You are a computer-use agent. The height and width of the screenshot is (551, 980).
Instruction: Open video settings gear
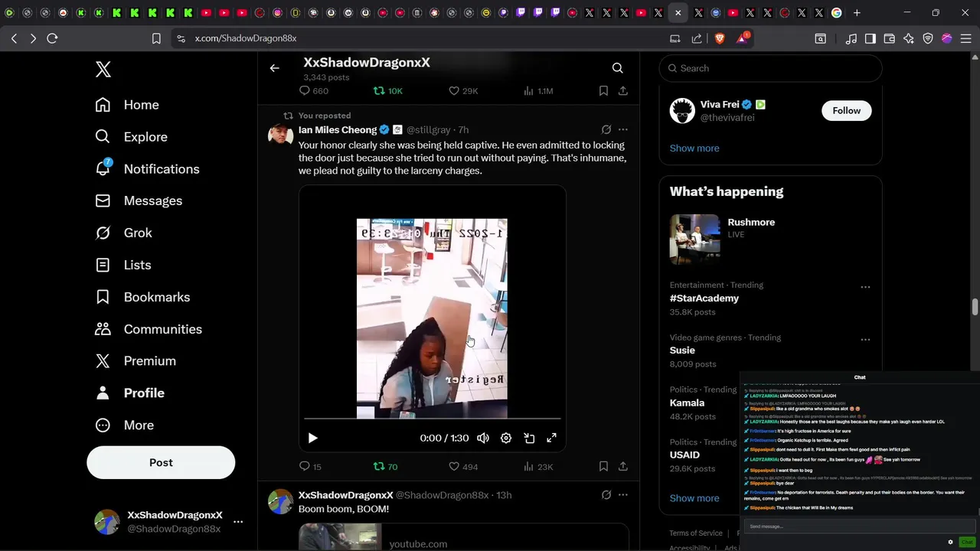506,438
